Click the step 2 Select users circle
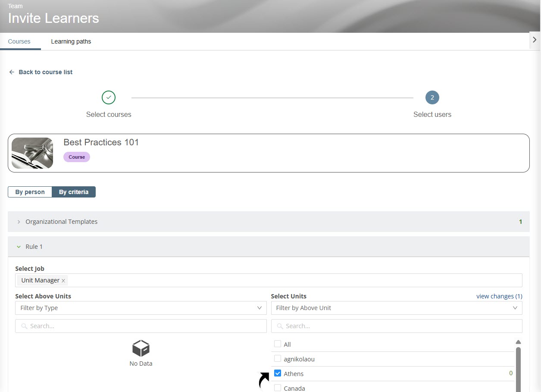Viewport: 541px width, 392px height. tap(432, 98)
